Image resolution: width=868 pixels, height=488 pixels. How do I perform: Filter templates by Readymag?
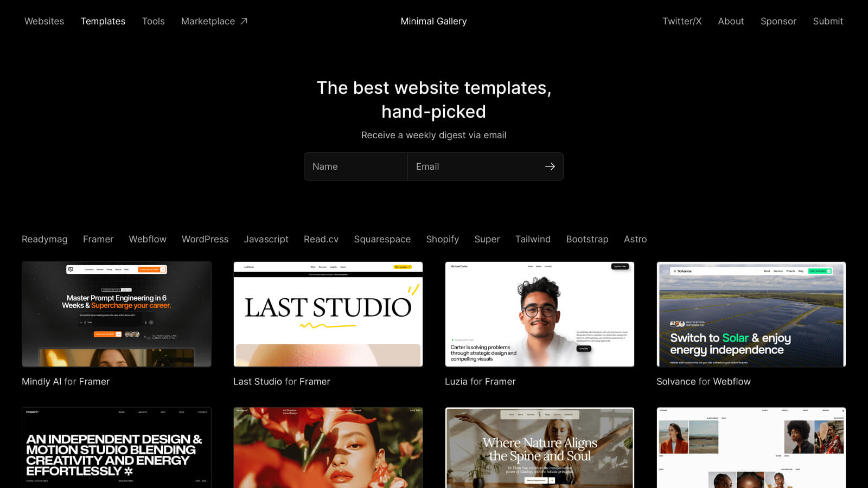pos(44,239)
